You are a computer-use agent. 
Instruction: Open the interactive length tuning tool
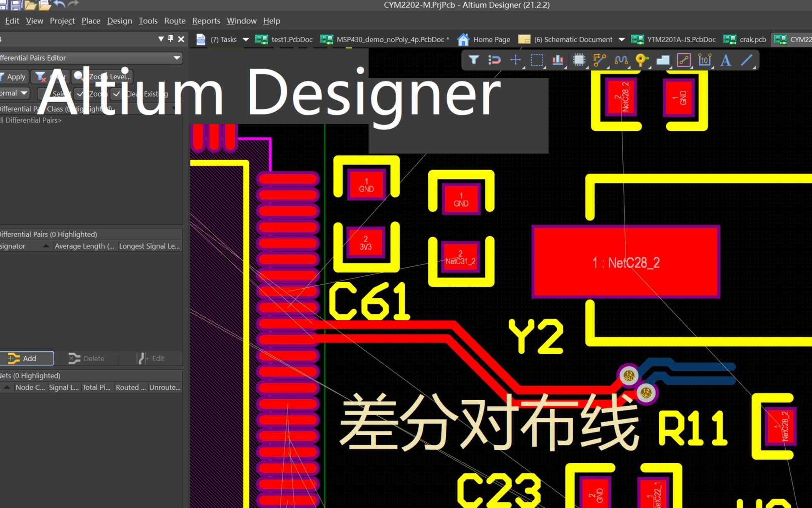pyautogui.click(x=621, y=60)
